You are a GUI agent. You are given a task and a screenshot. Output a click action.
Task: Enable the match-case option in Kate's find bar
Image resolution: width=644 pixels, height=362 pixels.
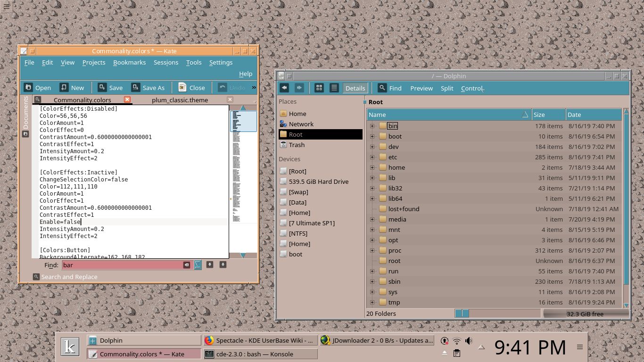197,265
